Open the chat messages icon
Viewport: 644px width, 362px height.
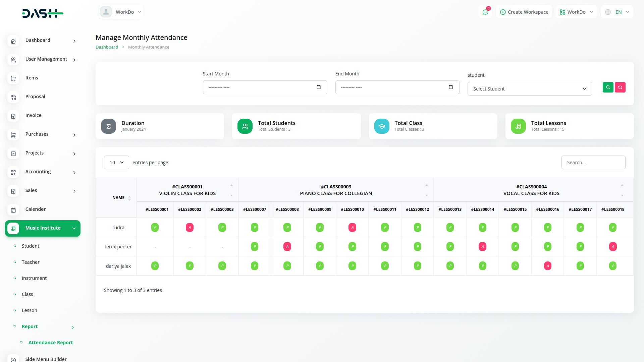tap(485, 12)
